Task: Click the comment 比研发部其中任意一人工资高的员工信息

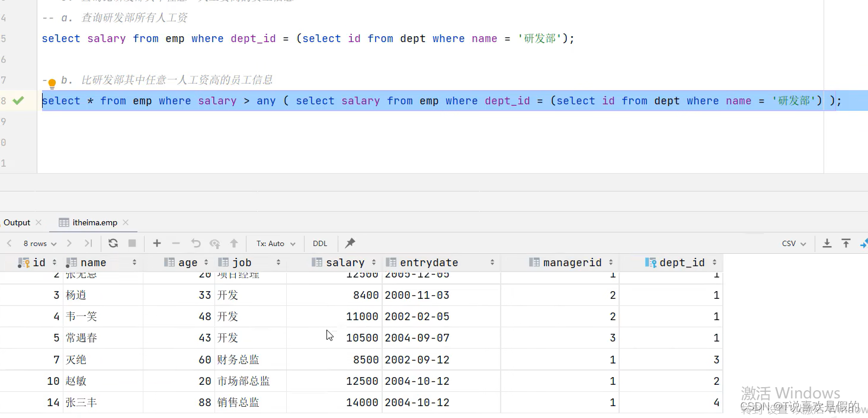Action: click(x=177, y=80)
